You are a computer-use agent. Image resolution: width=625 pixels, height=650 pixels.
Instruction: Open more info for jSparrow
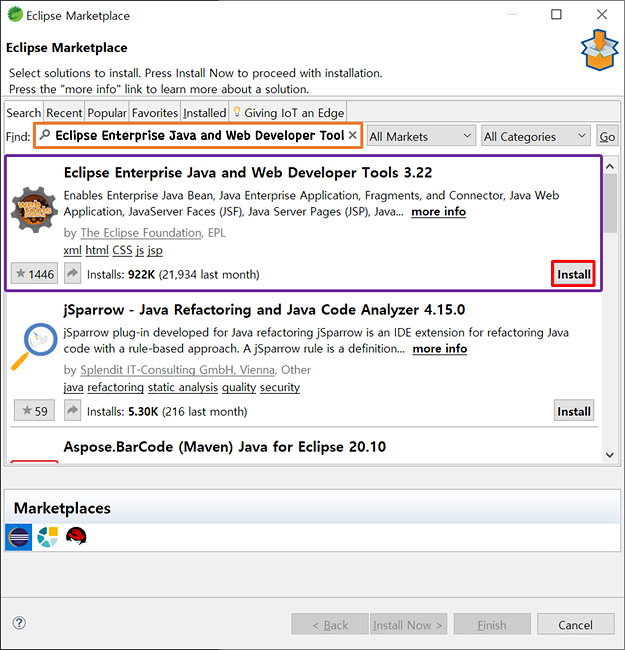point(440,349)
